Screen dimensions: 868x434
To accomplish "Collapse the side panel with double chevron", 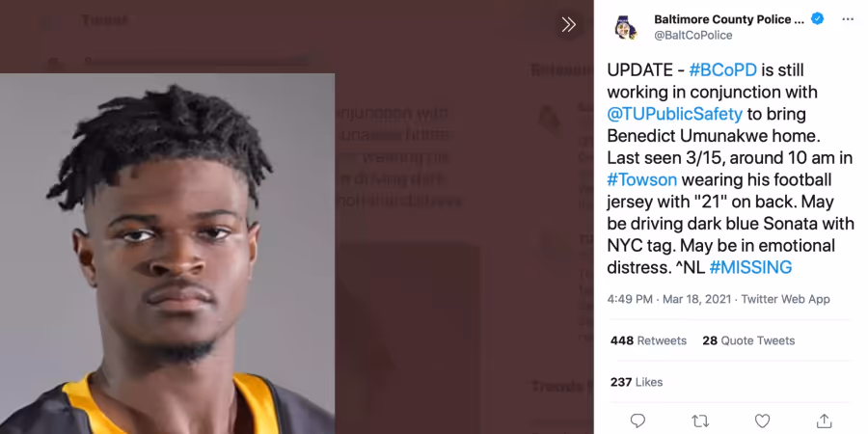I will (x=568, y=24).
